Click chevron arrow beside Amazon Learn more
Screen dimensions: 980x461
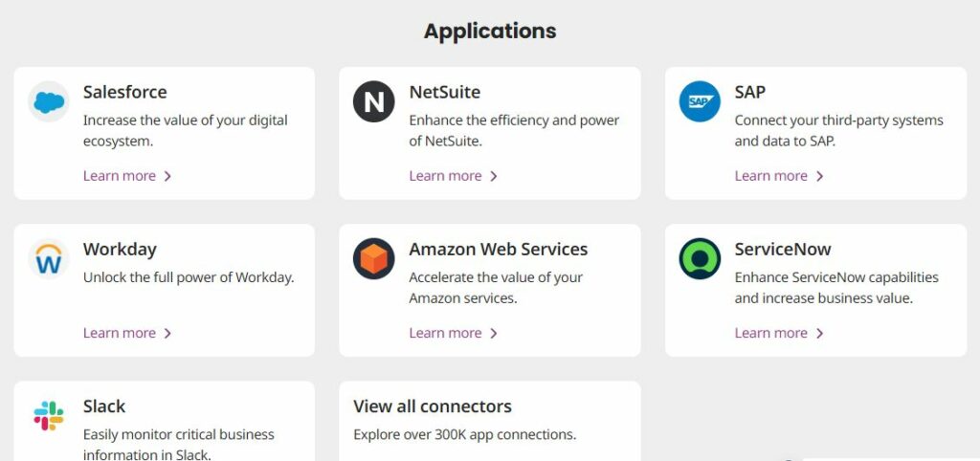(x=493, y=334)
